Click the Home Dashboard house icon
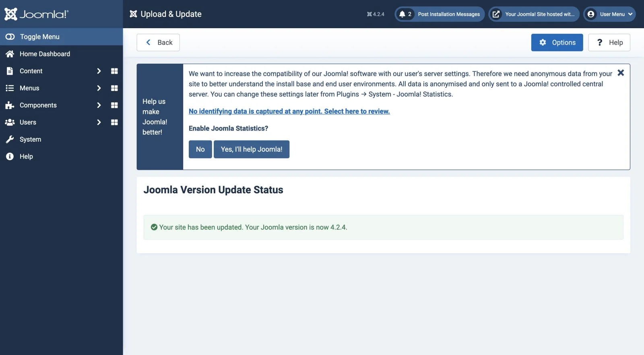 10,54
